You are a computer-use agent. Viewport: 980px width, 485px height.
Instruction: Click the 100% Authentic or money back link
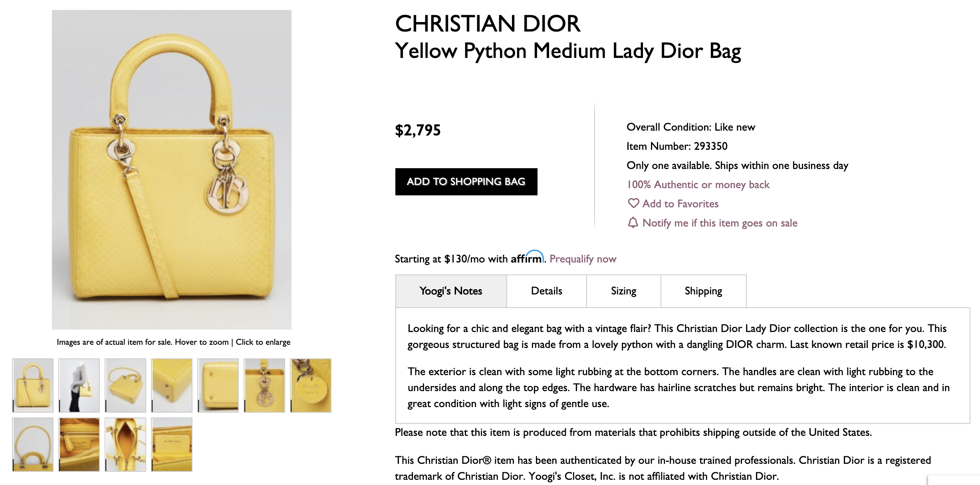pyautogui.click(x=698, y=185)
